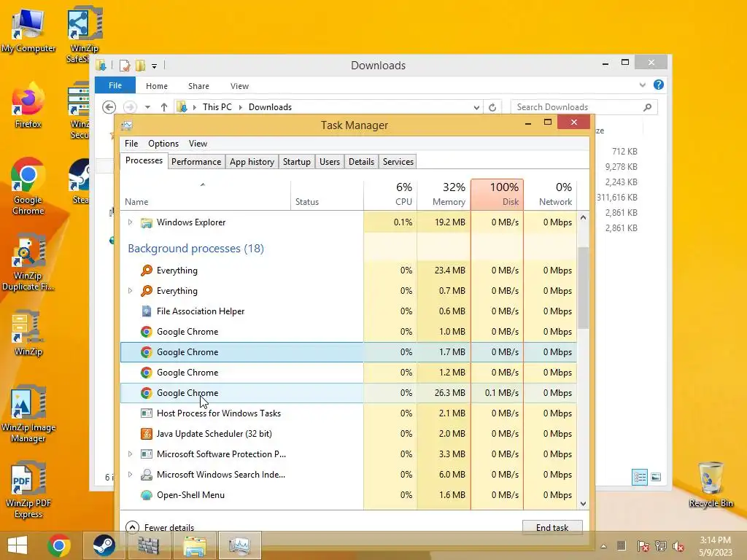This screenshot has width=747, height=560.
Task: Open Home ribbon tab in Downloads
Action: (157, 86)
